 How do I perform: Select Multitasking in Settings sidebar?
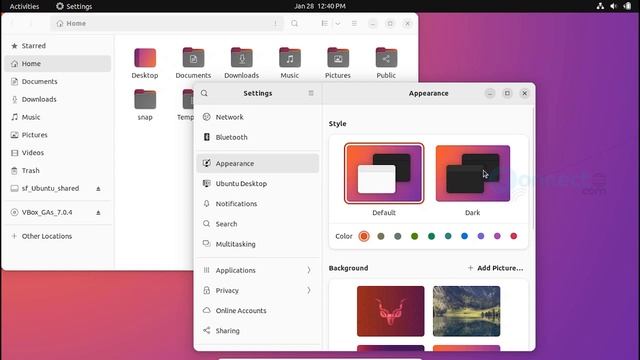[x=258, y=244]
